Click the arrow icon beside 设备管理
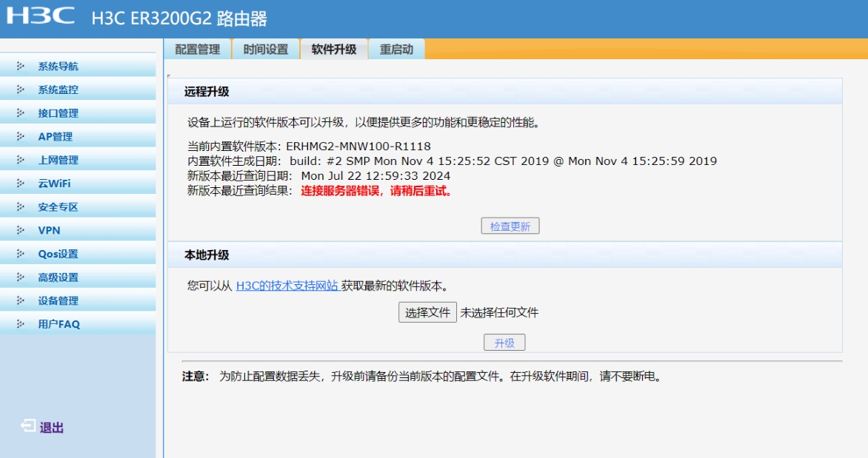 (x=21, y=300)
